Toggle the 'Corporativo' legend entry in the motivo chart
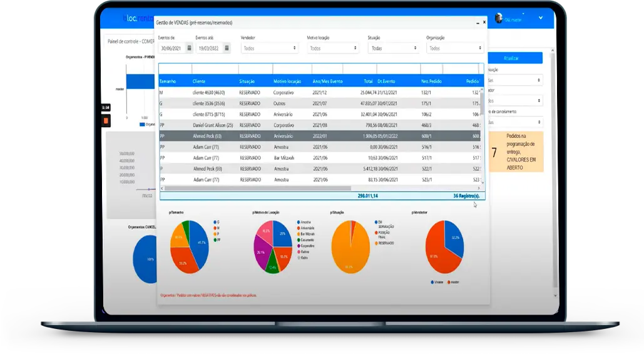Image resolution: width=644 pixels, height=354 pixels. pyautogui.click(x=307, y=246)
